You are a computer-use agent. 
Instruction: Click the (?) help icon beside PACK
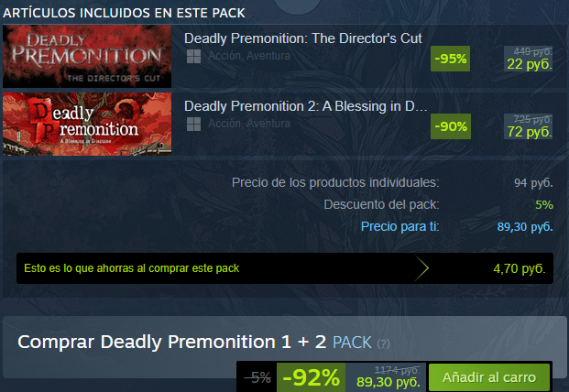[383, 343]
